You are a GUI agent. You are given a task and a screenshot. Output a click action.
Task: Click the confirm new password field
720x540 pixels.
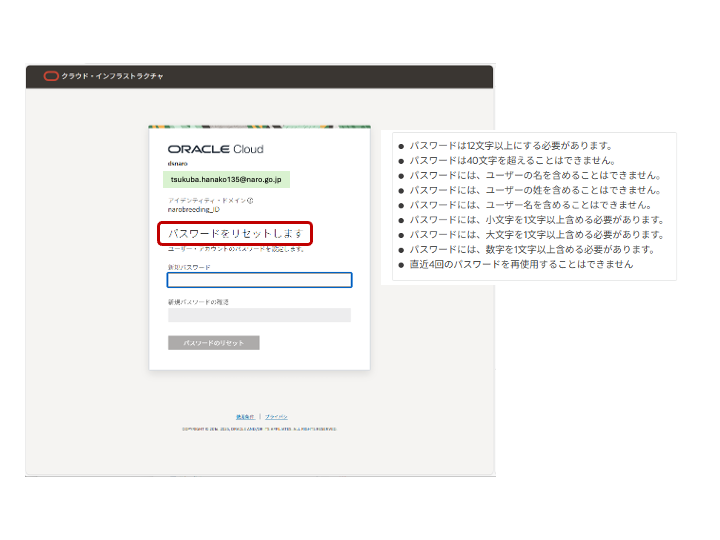(259, 315)
